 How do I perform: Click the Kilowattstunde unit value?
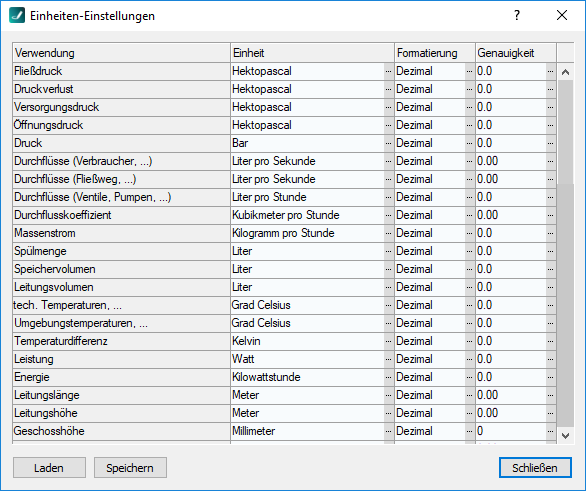click(x=266, y=377)
